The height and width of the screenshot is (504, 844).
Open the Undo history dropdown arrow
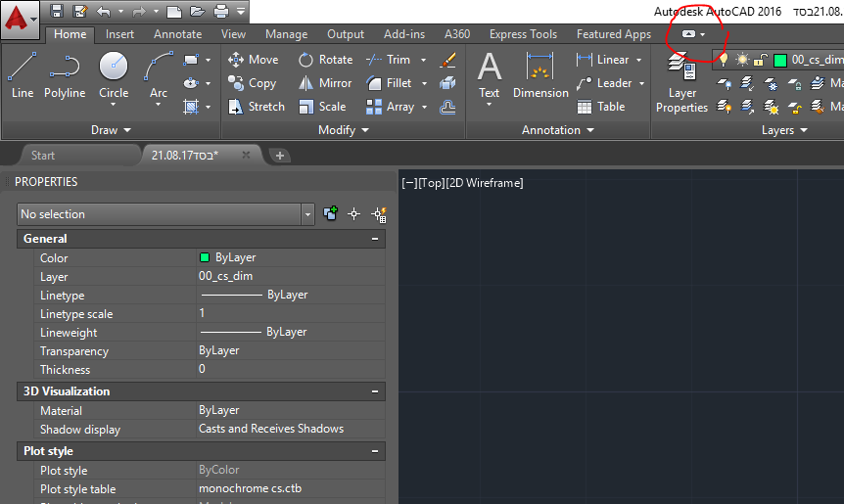tap(120, 12)
